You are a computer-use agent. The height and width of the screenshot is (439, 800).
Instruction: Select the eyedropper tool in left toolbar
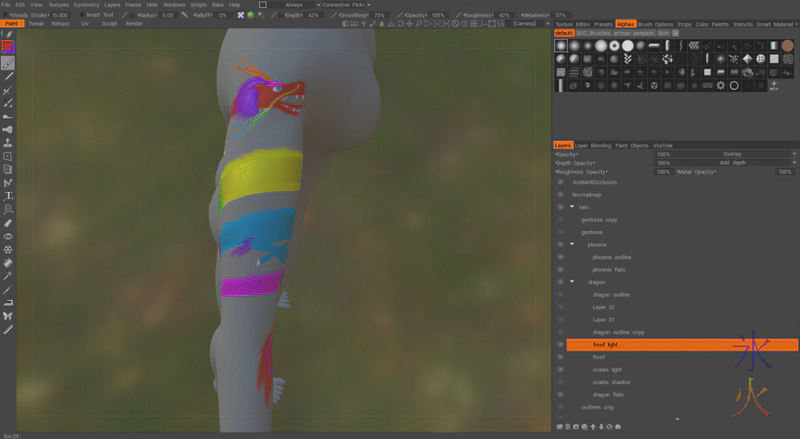tap(8, 275)
